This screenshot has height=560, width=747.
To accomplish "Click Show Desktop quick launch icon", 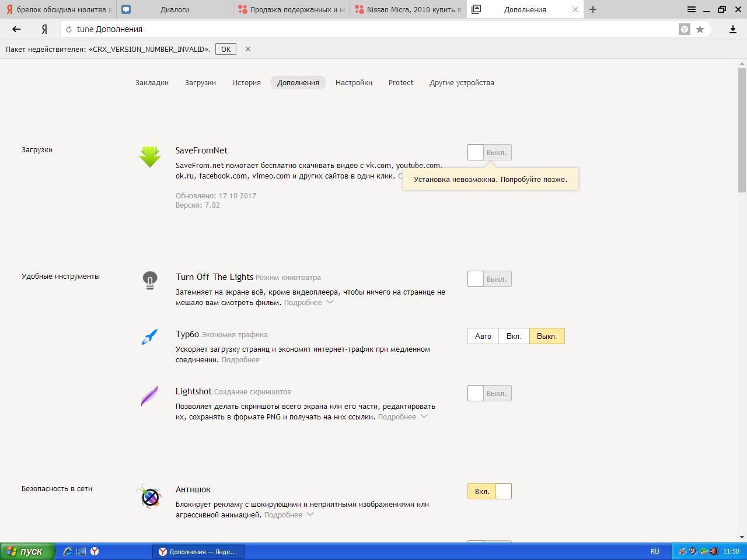I will pyautogui.click(x=81, y=551).
